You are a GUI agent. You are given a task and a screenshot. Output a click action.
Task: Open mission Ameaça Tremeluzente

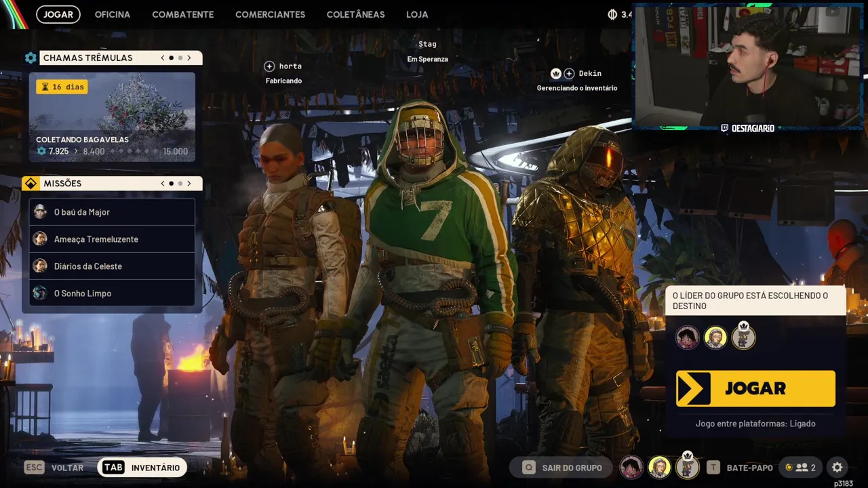(112, 239)
